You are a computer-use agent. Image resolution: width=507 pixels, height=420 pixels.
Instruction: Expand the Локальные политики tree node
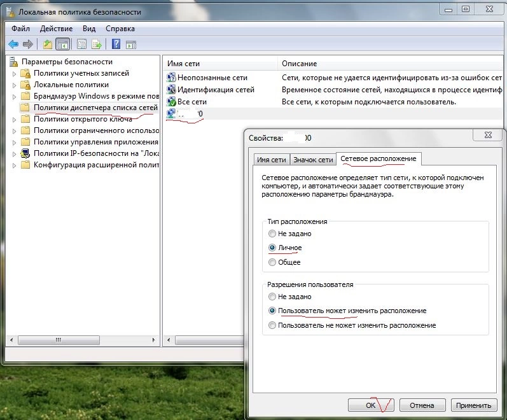pos(14,85)
